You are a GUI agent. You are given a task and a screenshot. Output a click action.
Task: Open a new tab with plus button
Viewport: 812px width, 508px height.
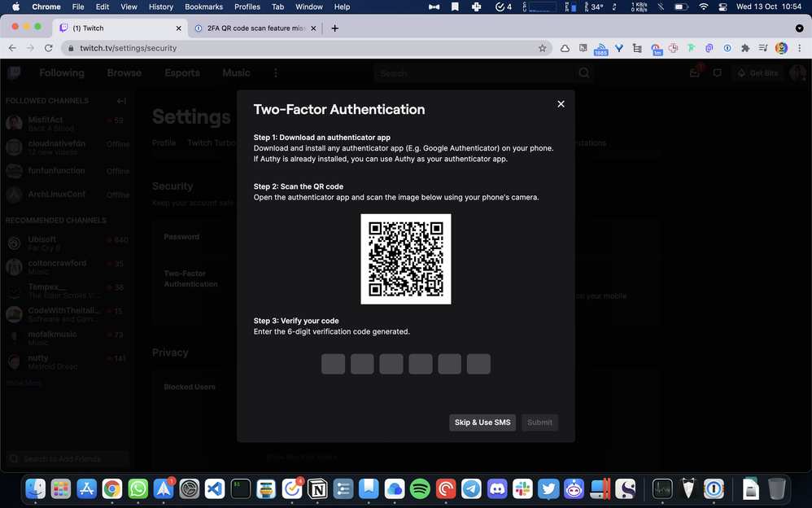(x=334, y=28)
